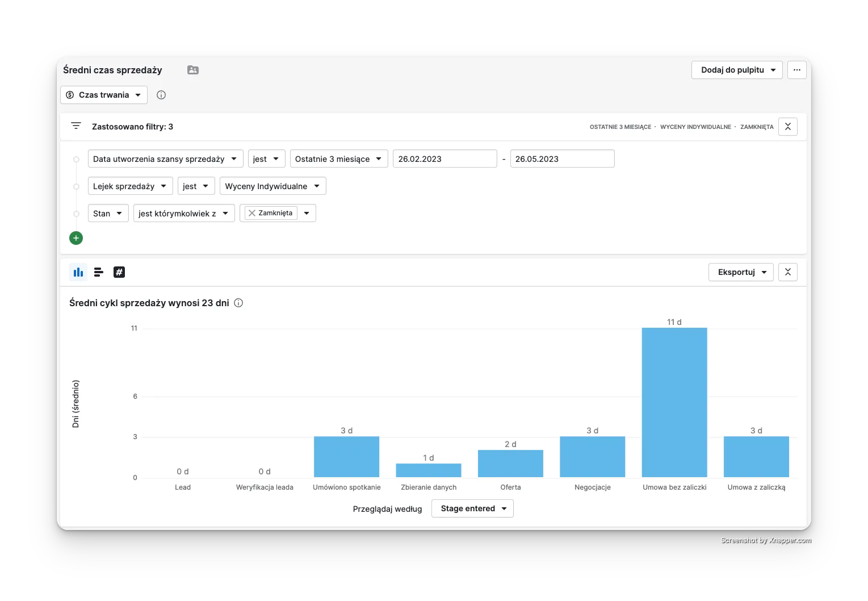Click the Lead axis label
868x601 pixels.
tap(183, 487)
